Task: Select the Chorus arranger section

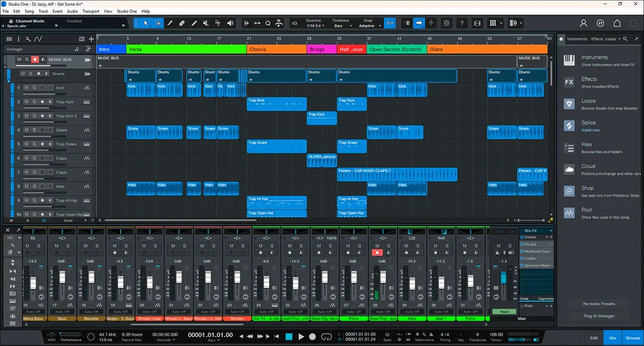Action: pos(276,50)
